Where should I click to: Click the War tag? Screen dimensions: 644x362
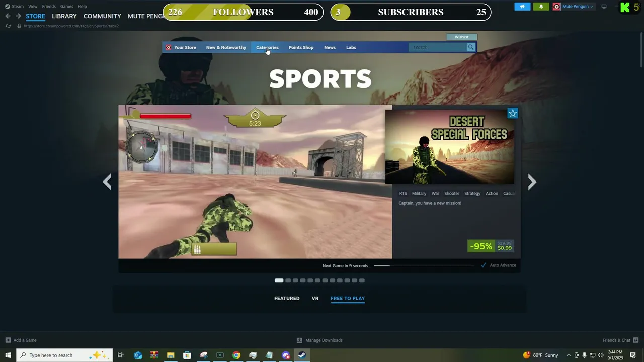[x=435, y=193]
